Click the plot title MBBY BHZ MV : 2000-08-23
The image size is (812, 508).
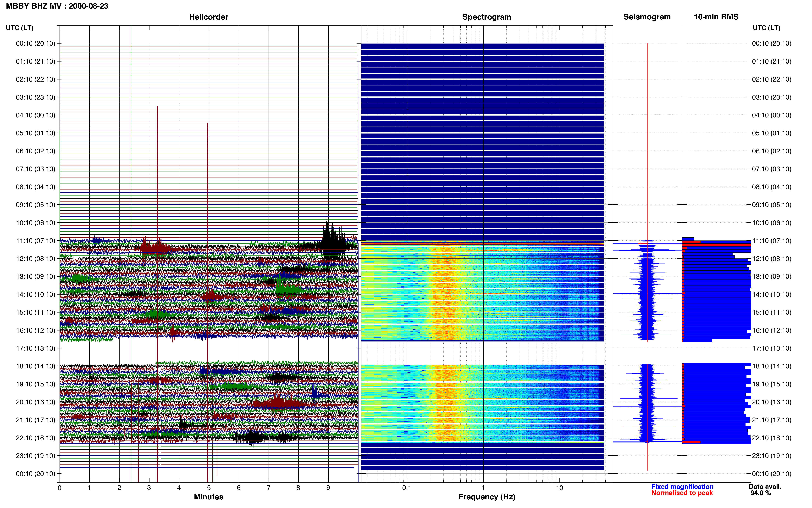point(57,6)
